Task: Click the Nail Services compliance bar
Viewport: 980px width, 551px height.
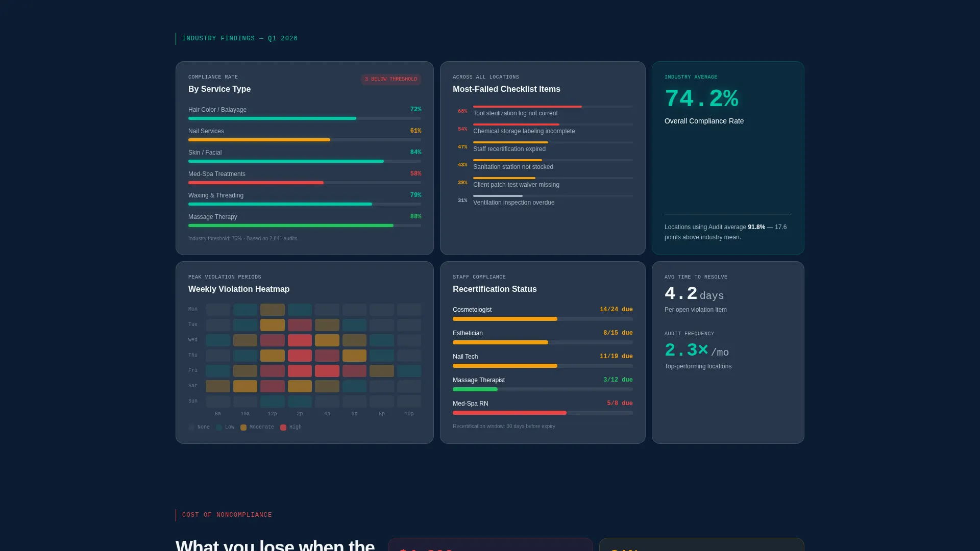Action: (305, 140)
